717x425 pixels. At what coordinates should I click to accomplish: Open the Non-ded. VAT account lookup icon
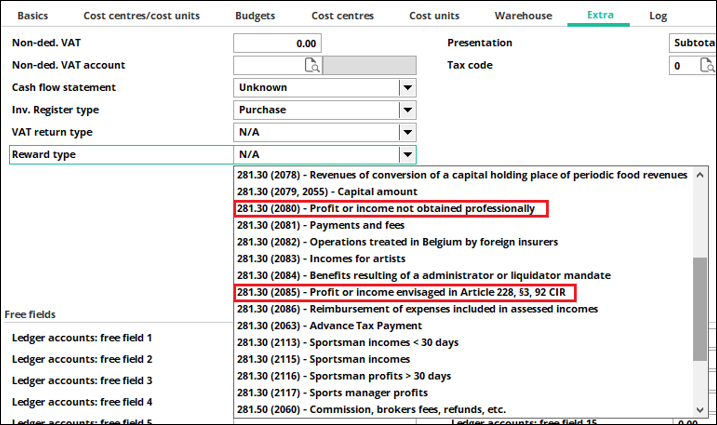311,66
